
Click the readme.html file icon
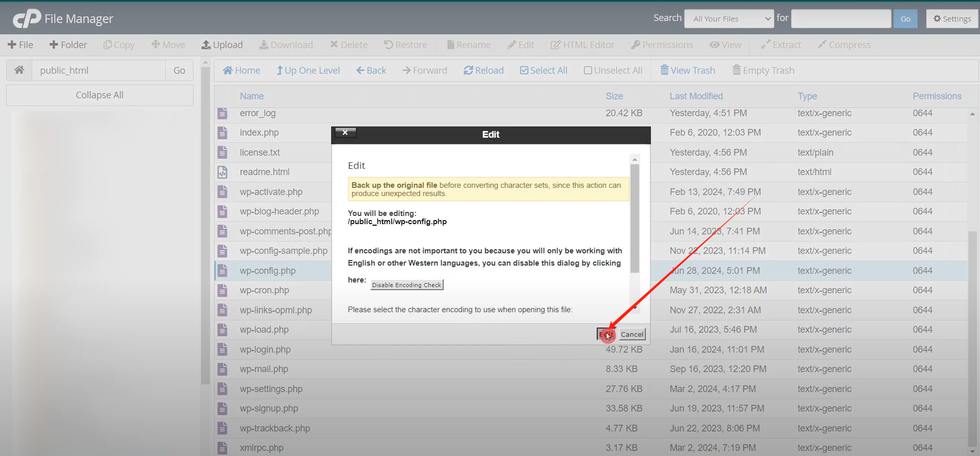pyautogui.click(x=223, y=172)
